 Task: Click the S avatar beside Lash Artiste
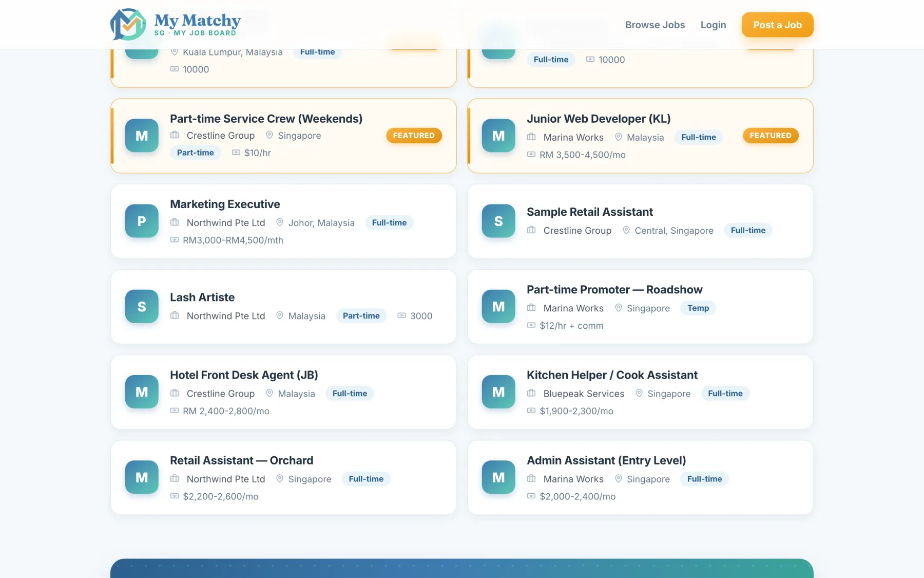pos(142,307)
